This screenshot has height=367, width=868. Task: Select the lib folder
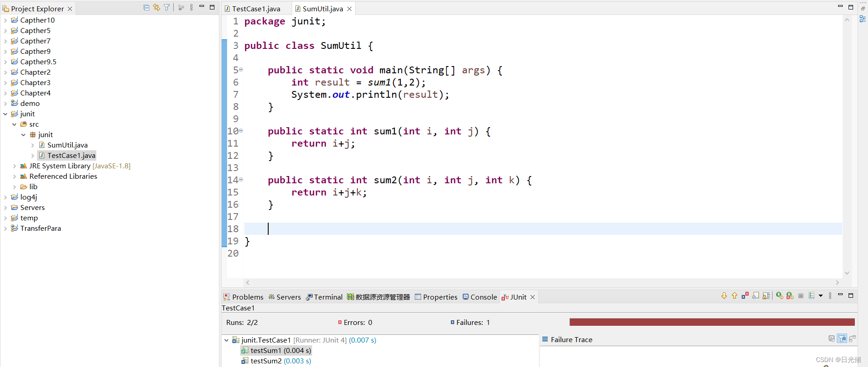click(29, 186)
